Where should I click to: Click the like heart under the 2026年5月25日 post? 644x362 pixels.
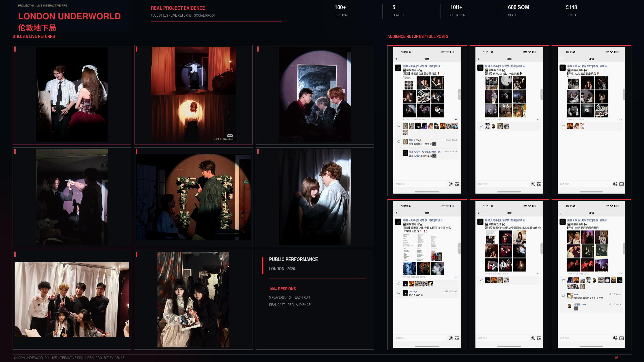point(481,126)
